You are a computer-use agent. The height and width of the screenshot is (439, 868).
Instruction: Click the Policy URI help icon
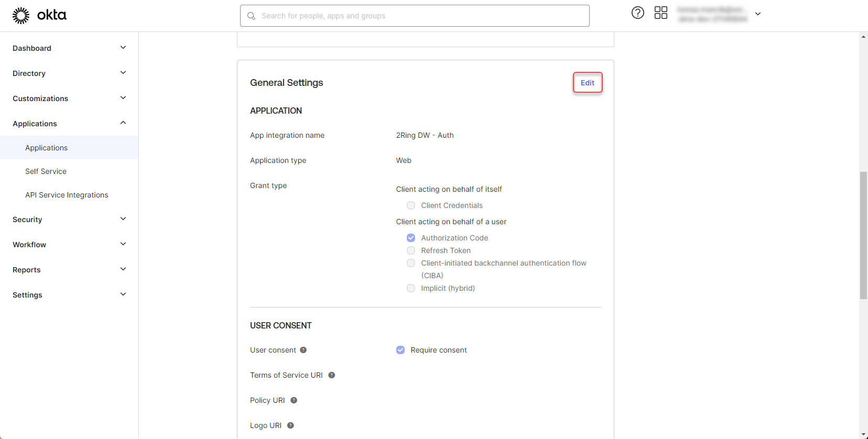(294, 400)
